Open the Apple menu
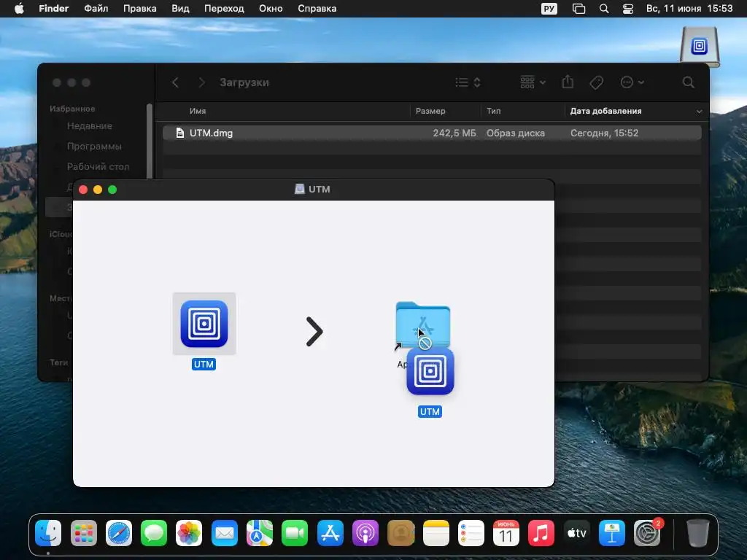The width and height of the screenshot is (747, 560). tap(19, 9)
